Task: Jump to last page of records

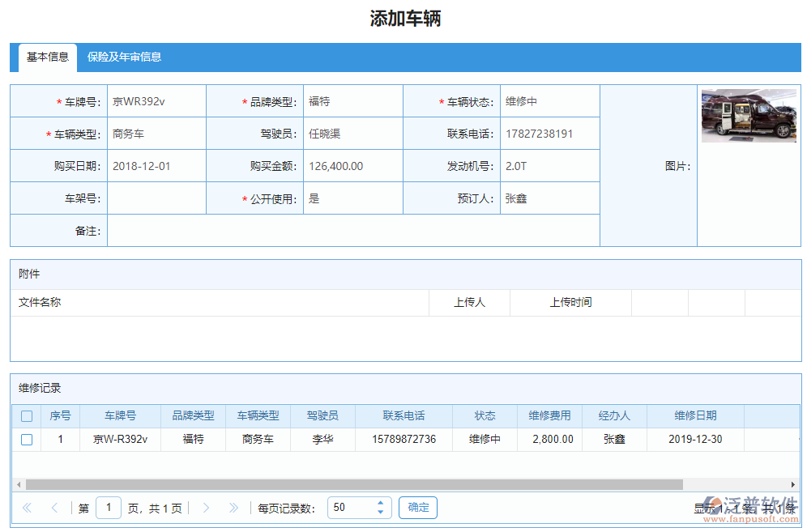Action: pyautogui.click(x=233, y=508)
